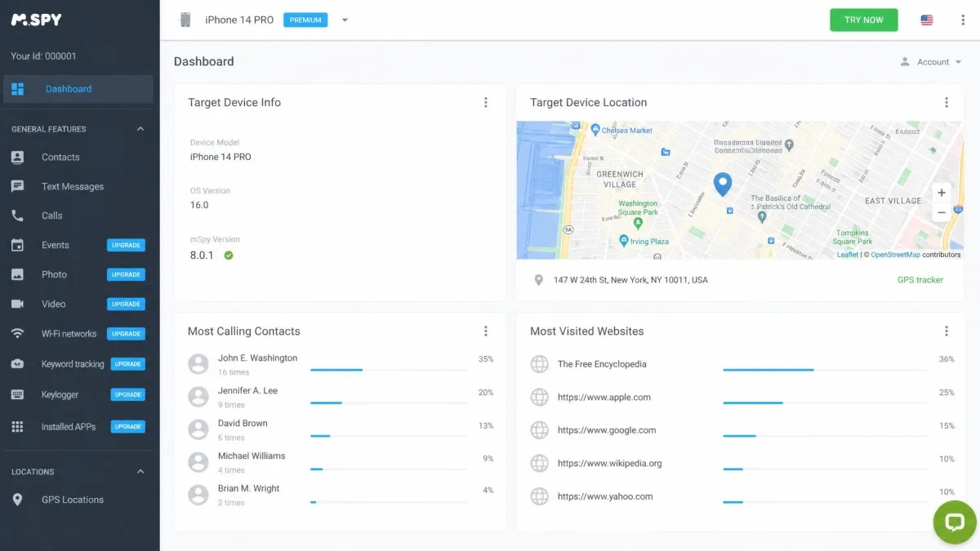Click the Video camera icon
The height and width of the screenshot is (551, 980).
pos(17,304)
